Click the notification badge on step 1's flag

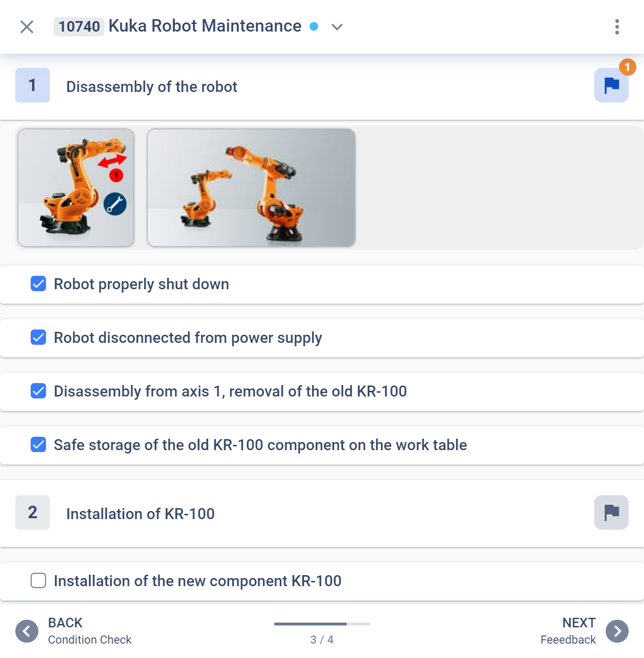[628, 68]
